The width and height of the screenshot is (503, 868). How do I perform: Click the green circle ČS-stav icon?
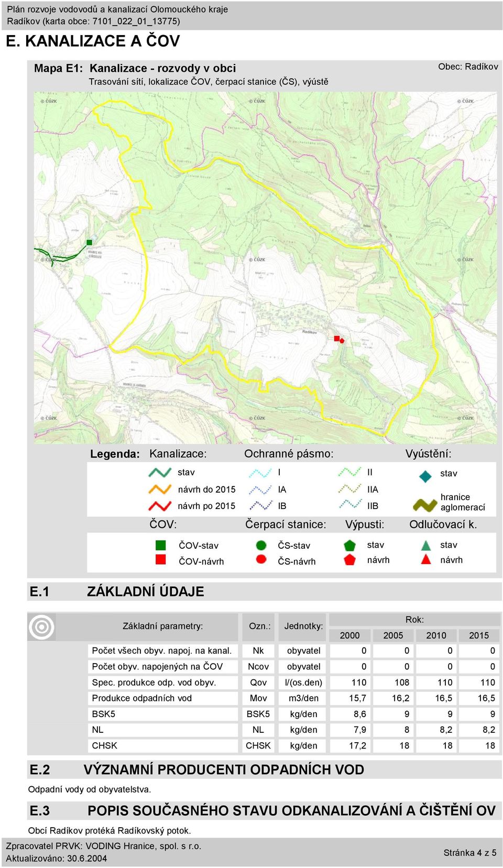point(261,545)
